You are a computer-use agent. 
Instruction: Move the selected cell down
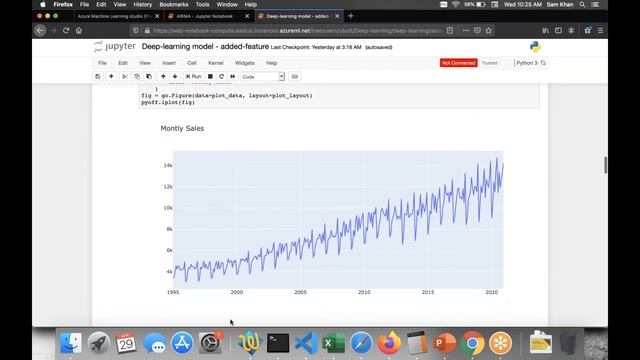pyautogui.click(x=175, y=76)
